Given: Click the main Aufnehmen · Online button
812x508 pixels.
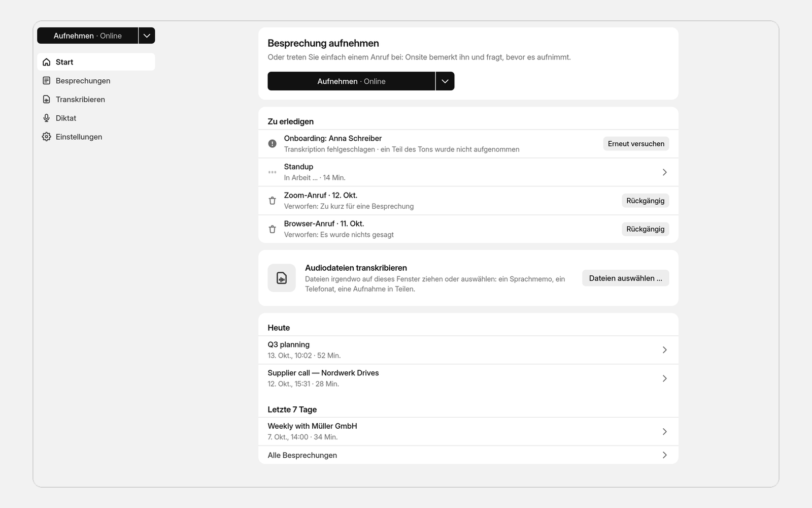Looking at the screenshot, I should (351, 81).
